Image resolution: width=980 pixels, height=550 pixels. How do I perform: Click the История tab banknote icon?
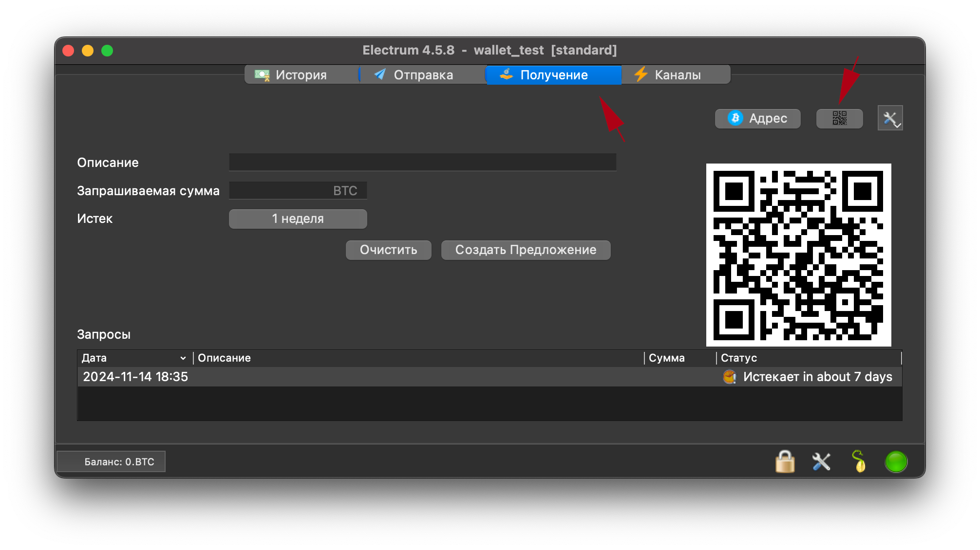coord(262,75)
